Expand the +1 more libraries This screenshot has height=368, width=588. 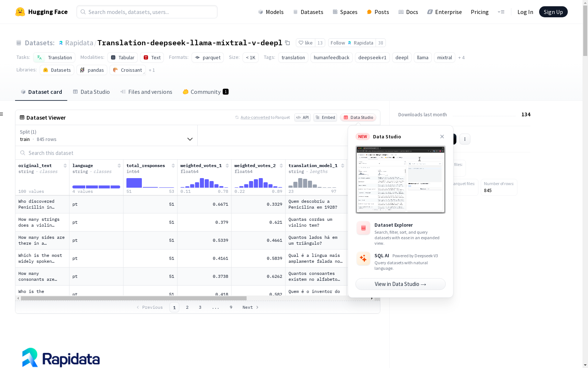(152, 70)
